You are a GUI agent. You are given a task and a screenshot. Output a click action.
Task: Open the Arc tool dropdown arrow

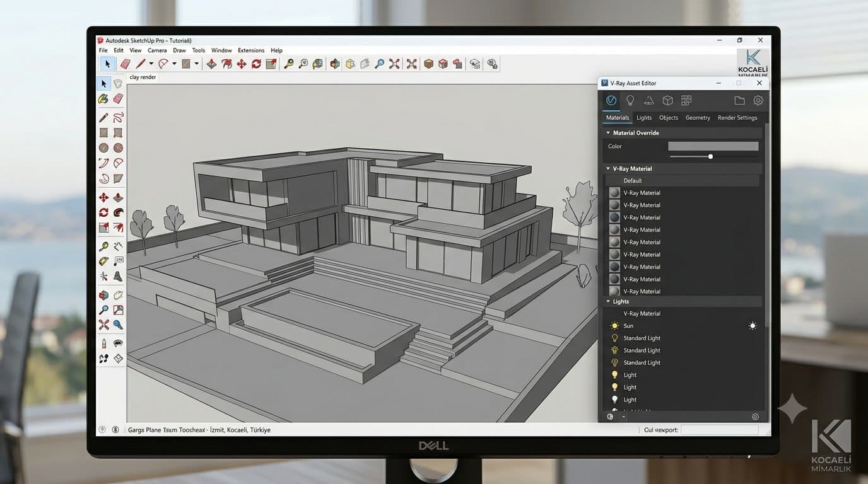pyautogui.click(x=173, y=64)
